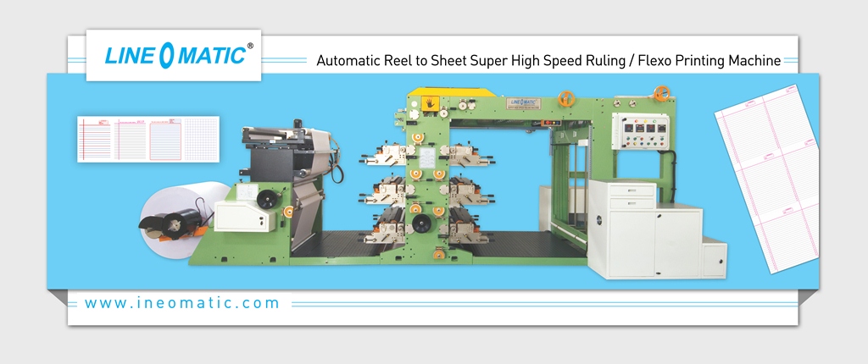Click the Automatic Reel to Sheet machine title
The image size is (868, 364).
point(548,62)
